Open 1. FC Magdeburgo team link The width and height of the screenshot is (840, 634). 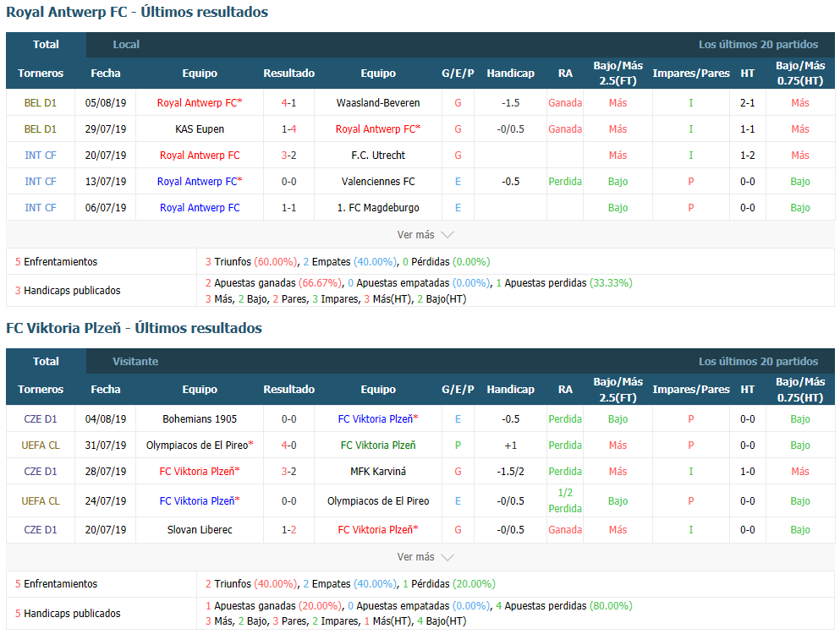tap(378, 208)
